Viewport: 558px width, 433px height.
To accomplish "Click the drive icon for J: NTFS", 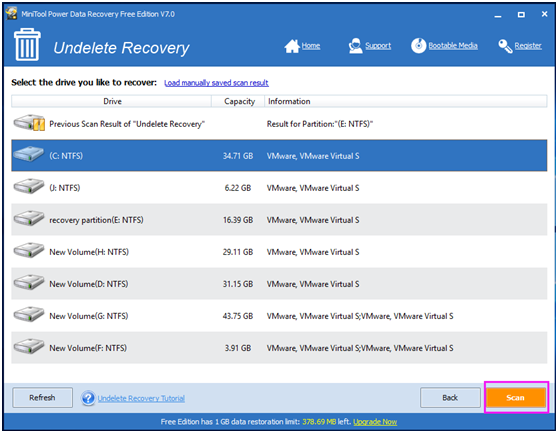I will click(x=28, y=186).
